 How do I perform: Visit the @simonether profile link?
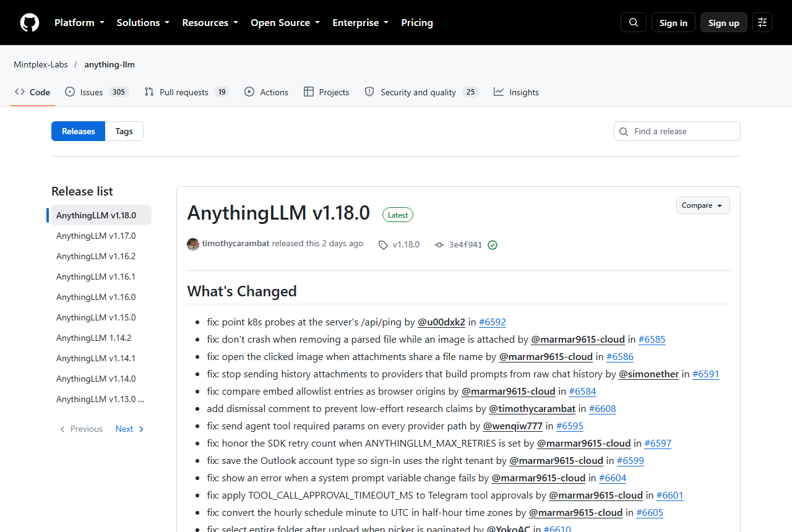(649, 374)
